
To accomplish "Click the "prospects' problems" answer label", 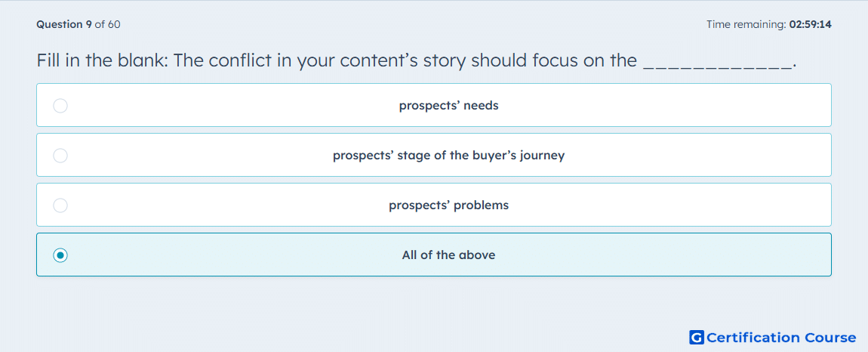I will [448, 205].
